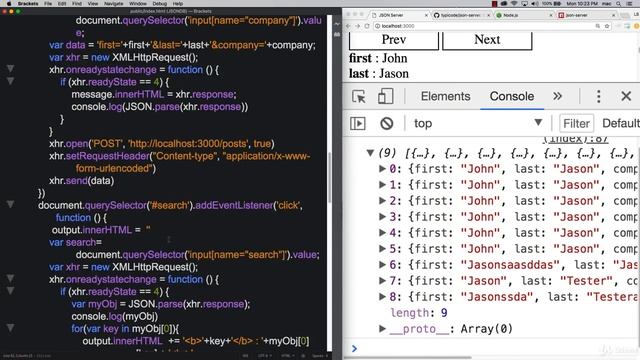Click the browser forward arrow

tap(358, 26)
